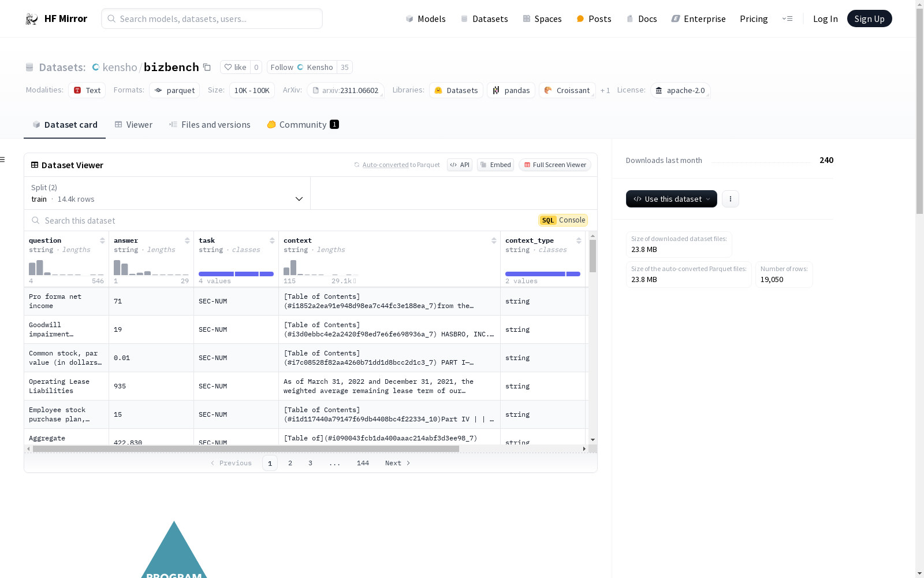Open the Files and versions tab
The height and width of the screenshot is (578, 924).
[210, 125]
